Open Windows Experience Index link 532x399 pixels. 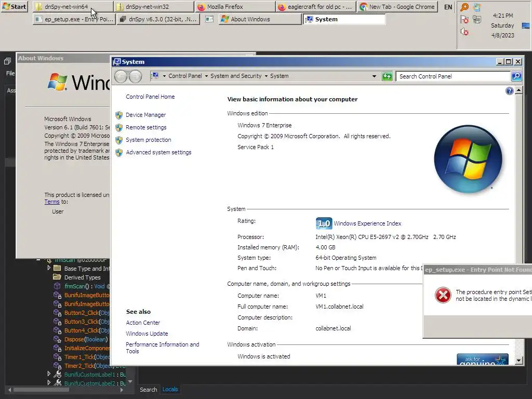pyautogui.click(x=367, y=223)
